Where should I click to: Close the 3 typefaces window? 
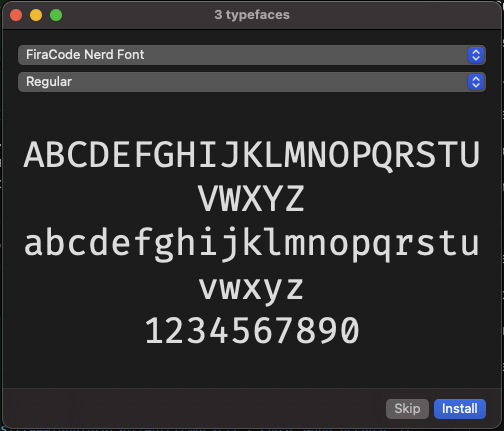[x=16, y=15]
